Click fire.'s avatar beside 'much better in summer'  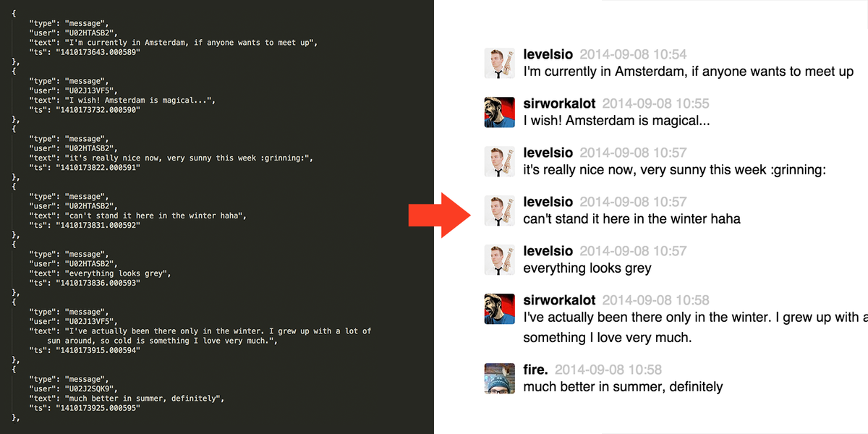pyautogui.click(x=499, y=378)
